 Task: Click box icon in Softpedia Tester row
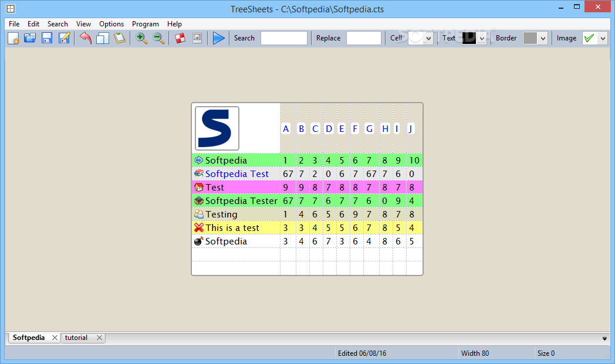(199, 200)
